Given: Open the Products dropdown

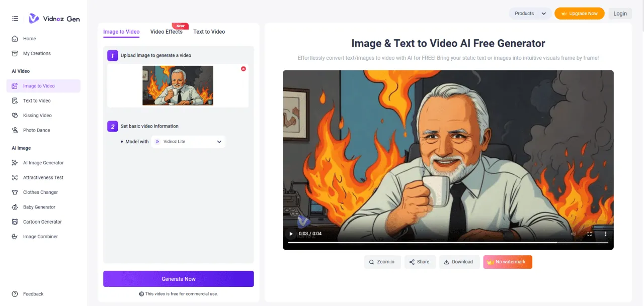Looking at the screenshot, I should pos(529,14).
